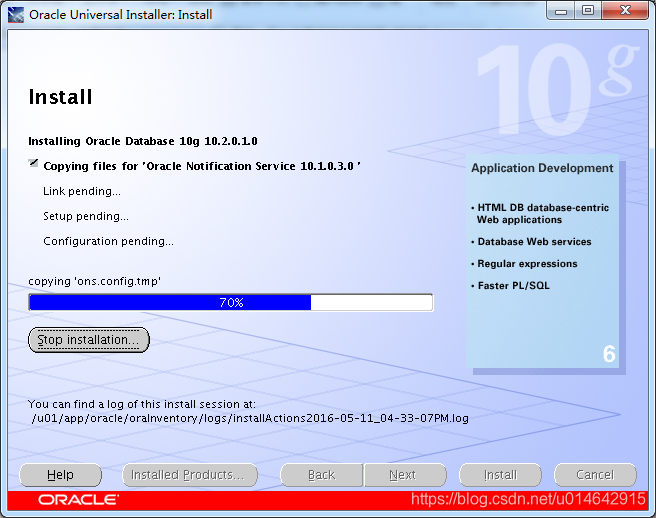Open the Help button
The image size is (656, 518).
tap(60, 475)
